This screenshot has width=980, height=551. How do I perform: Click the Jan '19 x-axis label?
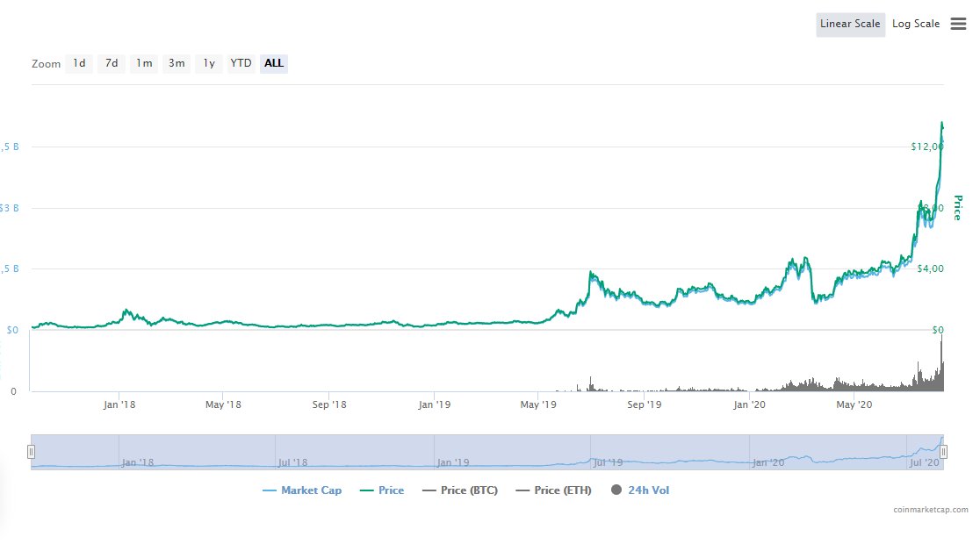(x=435, y=404)
